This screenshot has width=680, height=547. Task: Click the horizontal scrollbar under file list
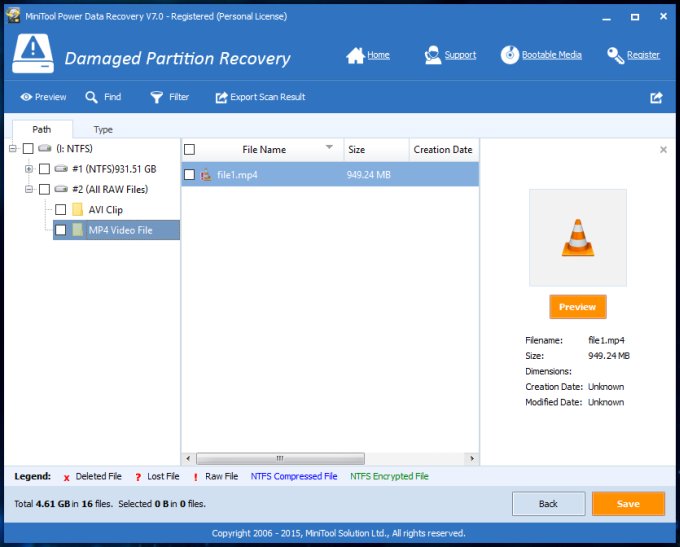[x=280, y=458]
